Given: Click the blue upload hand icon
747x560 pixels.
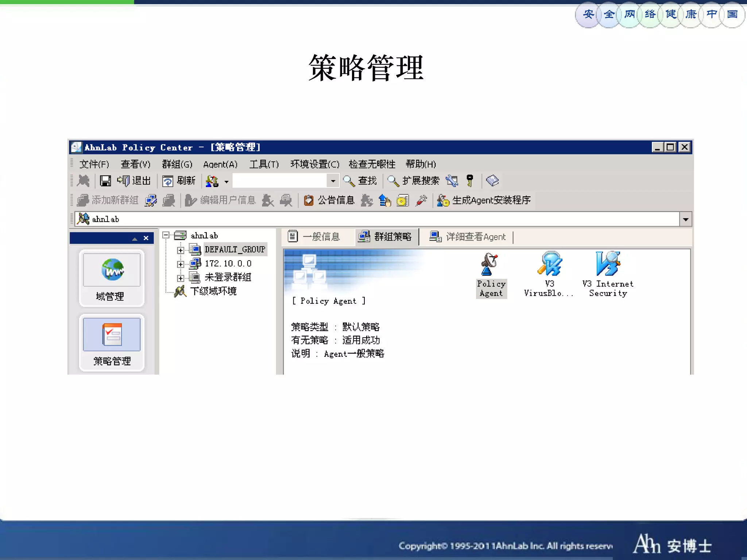Looking at the screenshot, I should [385, 200].
